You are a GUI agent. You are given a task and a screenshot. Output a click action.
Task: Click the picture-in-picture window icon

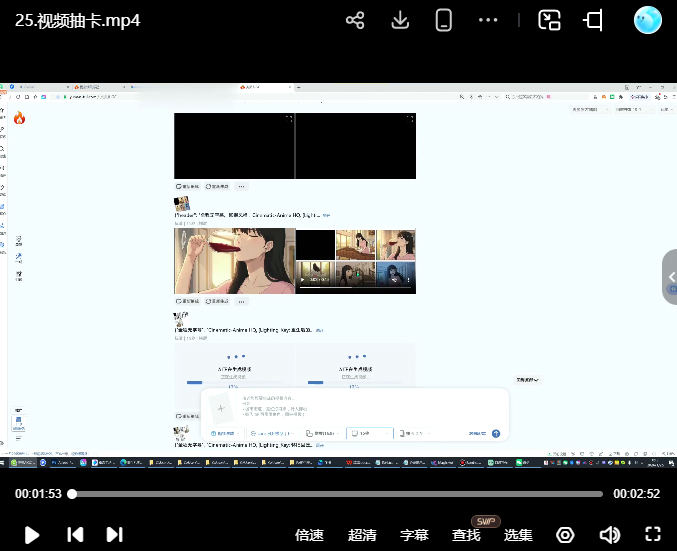pyautogui.click(x=549, y=21)
